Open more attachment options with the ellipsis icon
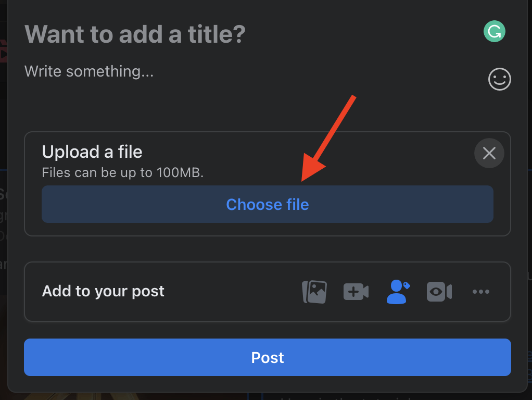Viewport: 532px width, 400px height. coord(480,292)
